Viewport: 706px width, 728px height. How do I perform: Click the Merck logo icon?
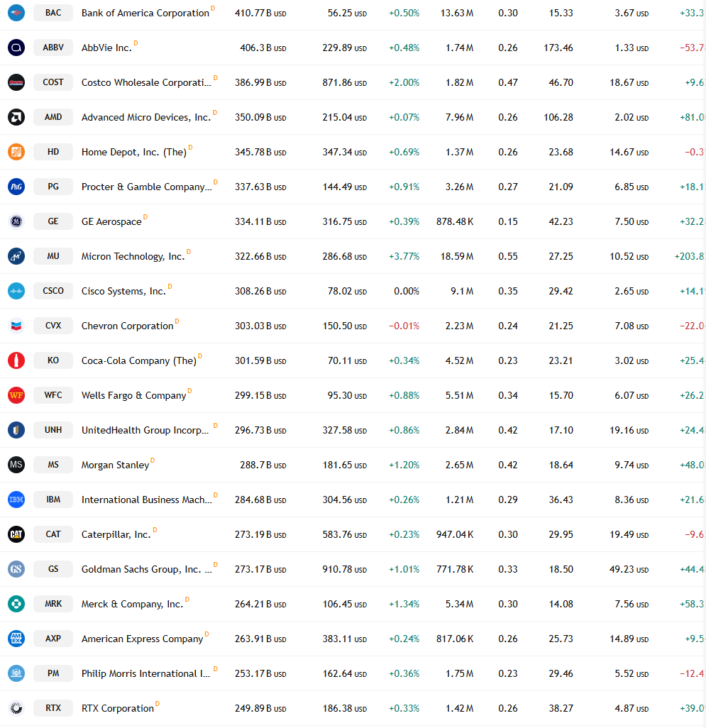(16, 604)
